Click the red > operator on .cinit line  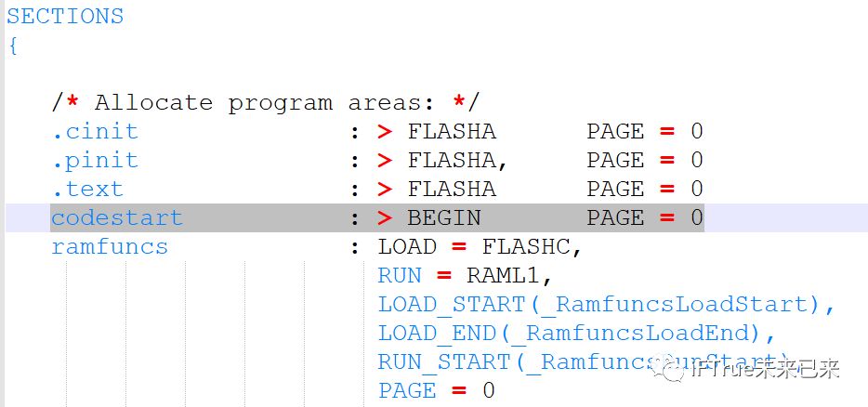385,132
